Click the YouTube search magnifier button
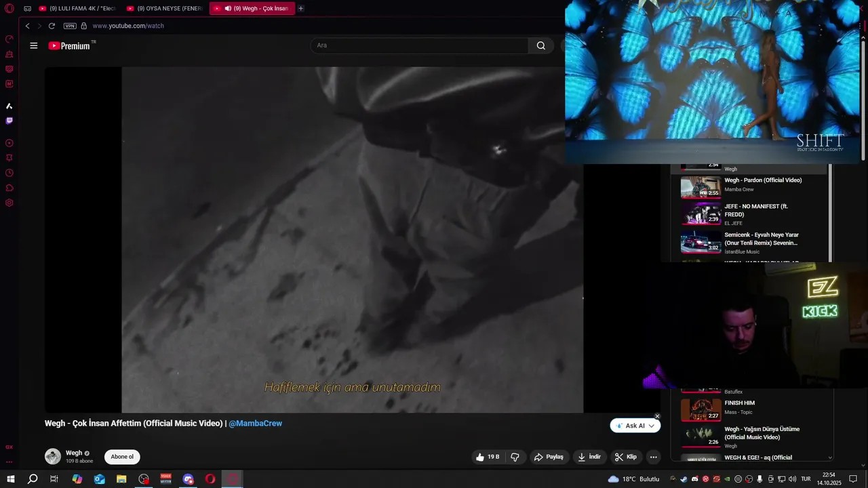This screenshot has width=868, height=488. tap(540, 45)
